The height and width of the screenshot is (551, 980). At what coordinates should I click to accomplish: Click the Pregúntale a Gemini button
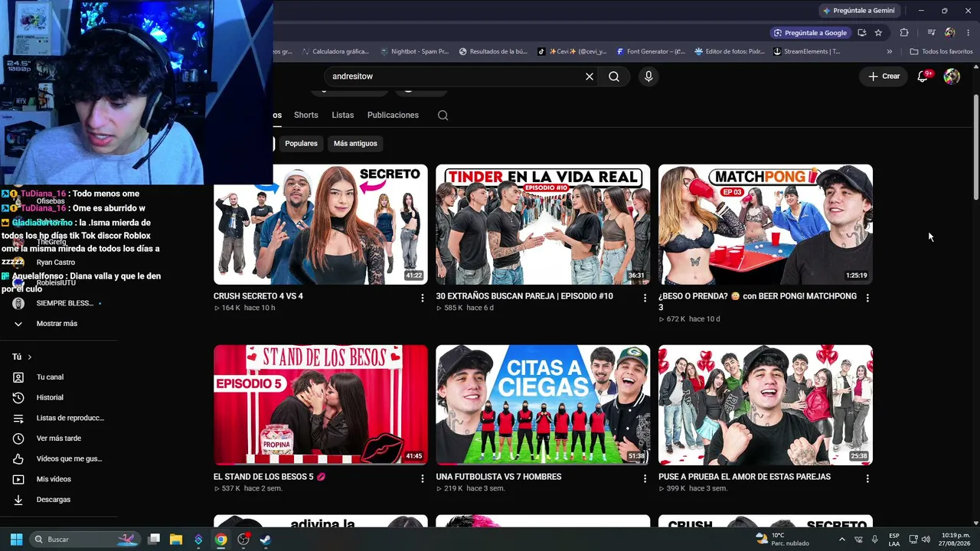858,11
